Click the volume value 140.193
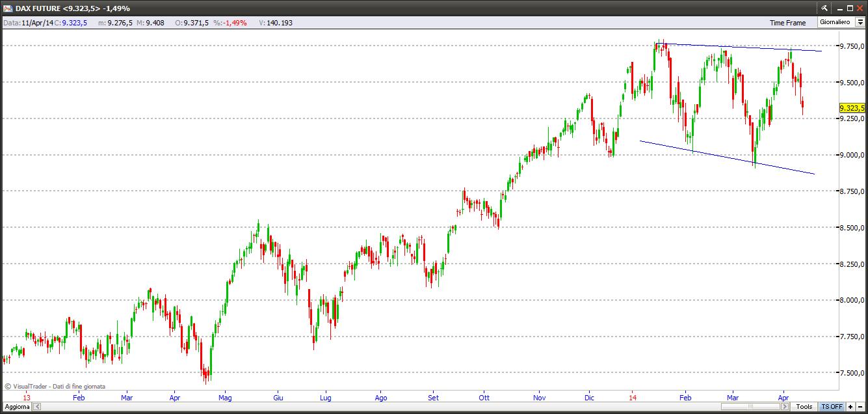The width and height of the screenshot is (868, 414). pos(280,23)
